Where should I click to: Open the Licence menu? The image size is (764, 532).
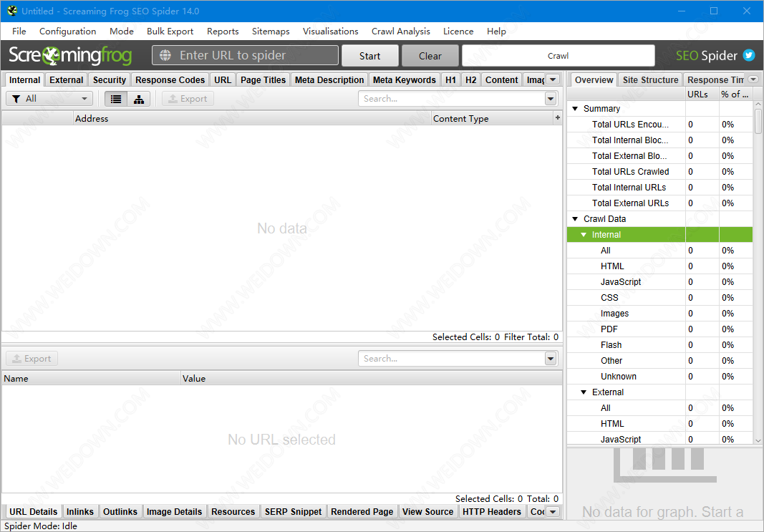458,32
